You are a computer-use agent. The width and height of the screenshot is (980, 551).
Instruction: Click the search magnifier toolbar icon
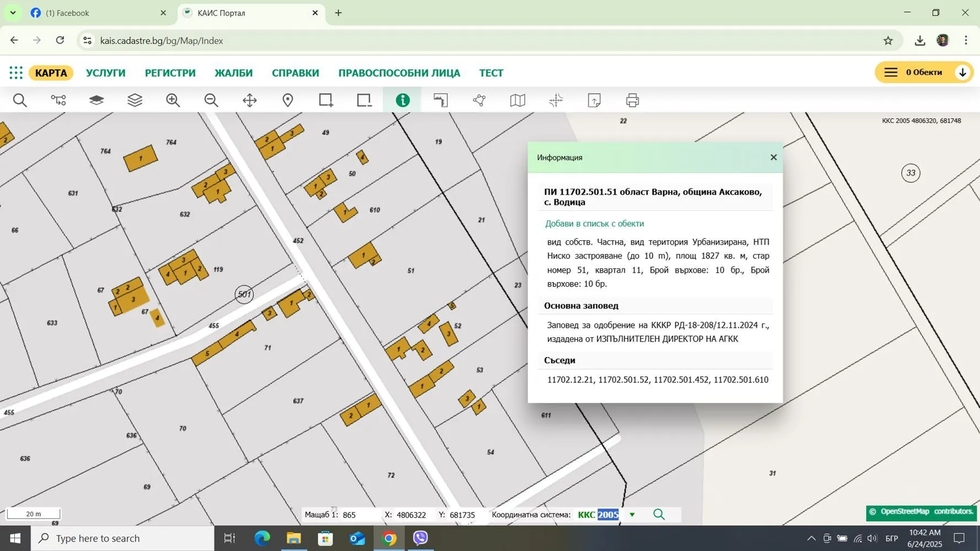20,100
